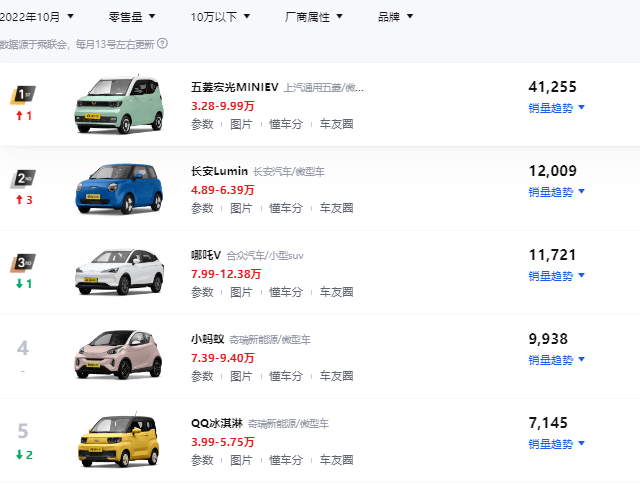Click the 奇瑞新能源 label beside 小蚂蚁
This screenshot has width=640, height=491.
pos(270,340)
